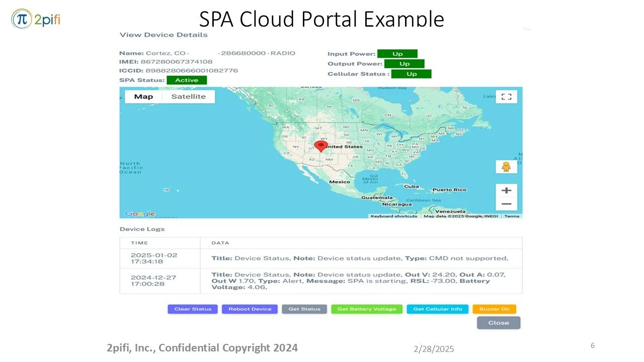644x362 pixels.
Task: Click the Buzzer On button
Action: click(x=494, y=309)
